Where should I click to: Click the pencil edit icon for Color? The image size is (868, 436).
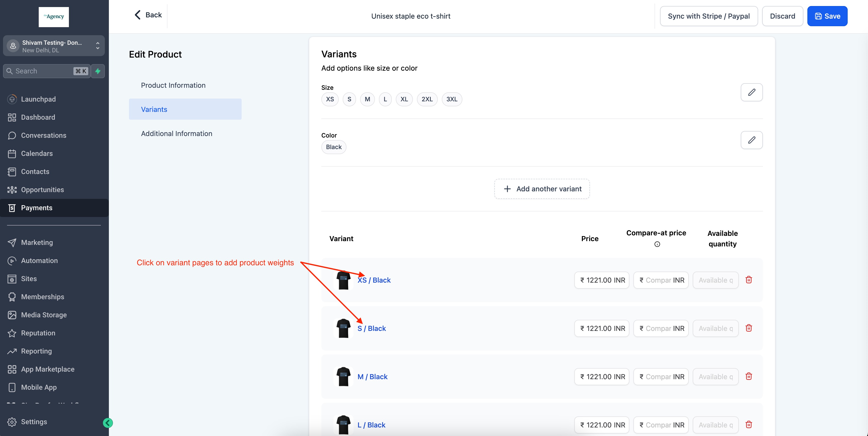[x=751, y=140]
